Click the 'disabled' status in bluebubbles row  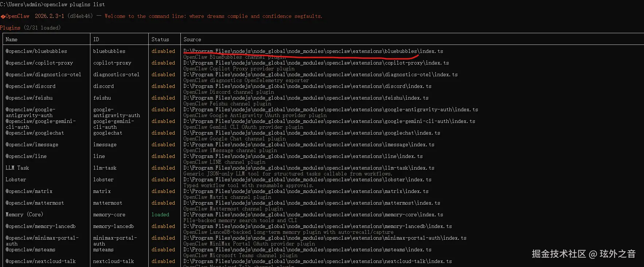click(x=163, y=51)
